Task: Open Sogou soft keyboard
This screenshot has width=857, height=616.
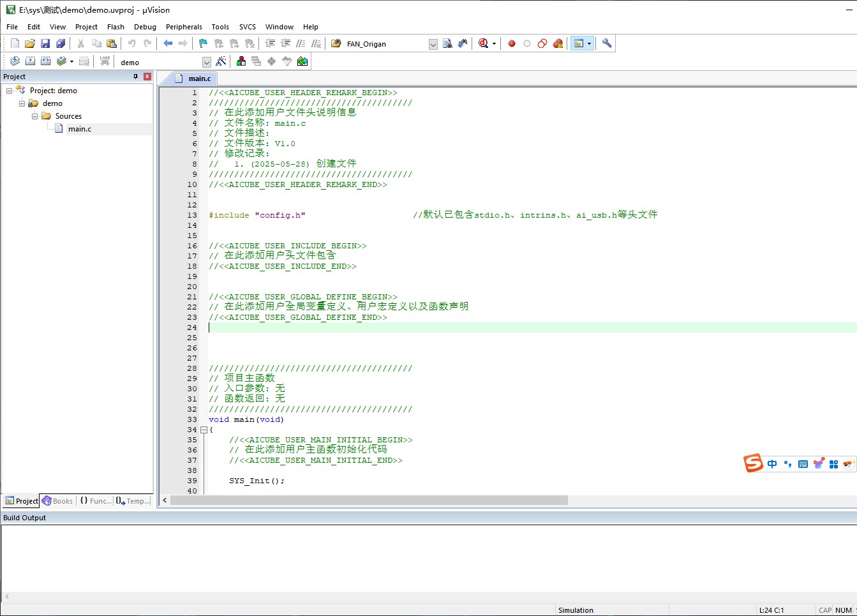Action: click(x=803, y=464)
